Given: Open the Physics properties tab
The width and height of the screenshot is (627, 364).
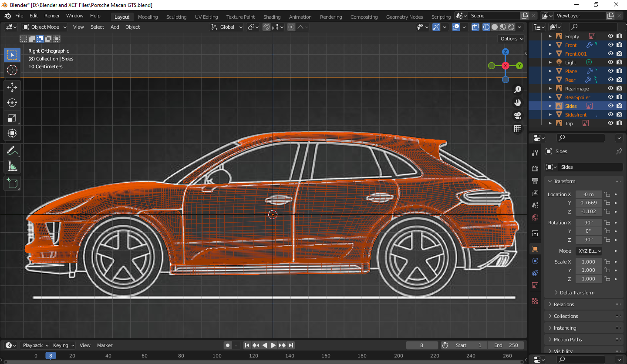Looking at the screenshot, I should coord(536,261).
